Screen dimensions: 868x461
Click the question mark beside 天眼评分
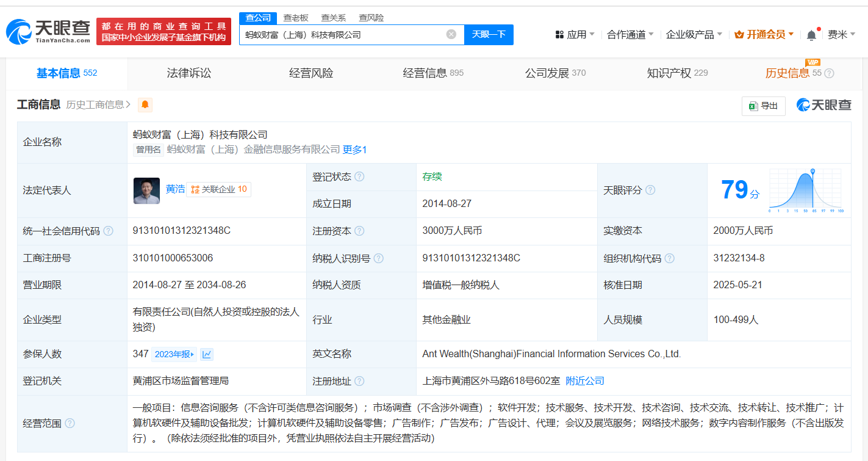click(x=650, y=190)
